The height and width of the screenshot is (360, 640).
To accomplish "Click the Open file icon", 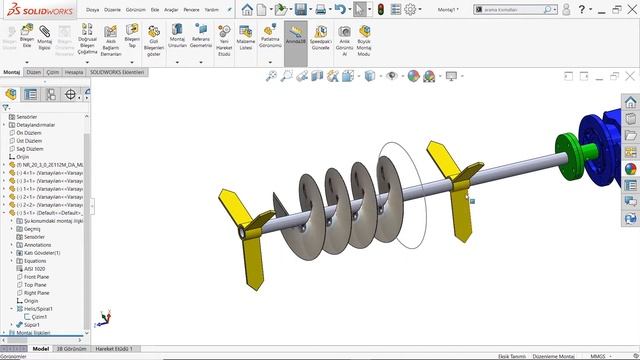I will [281, 9].
